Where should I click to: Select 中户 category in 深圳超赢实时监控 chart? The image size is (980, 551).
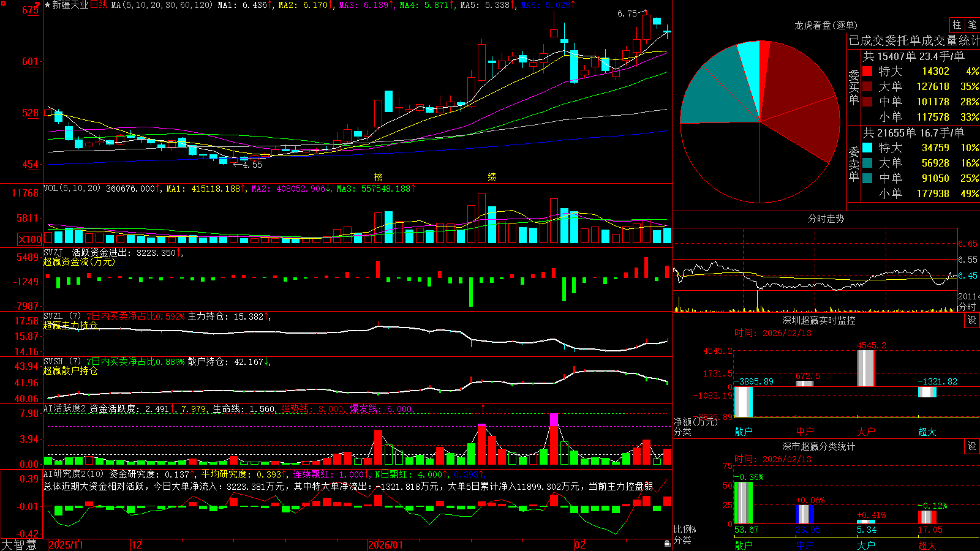(805, 432)
